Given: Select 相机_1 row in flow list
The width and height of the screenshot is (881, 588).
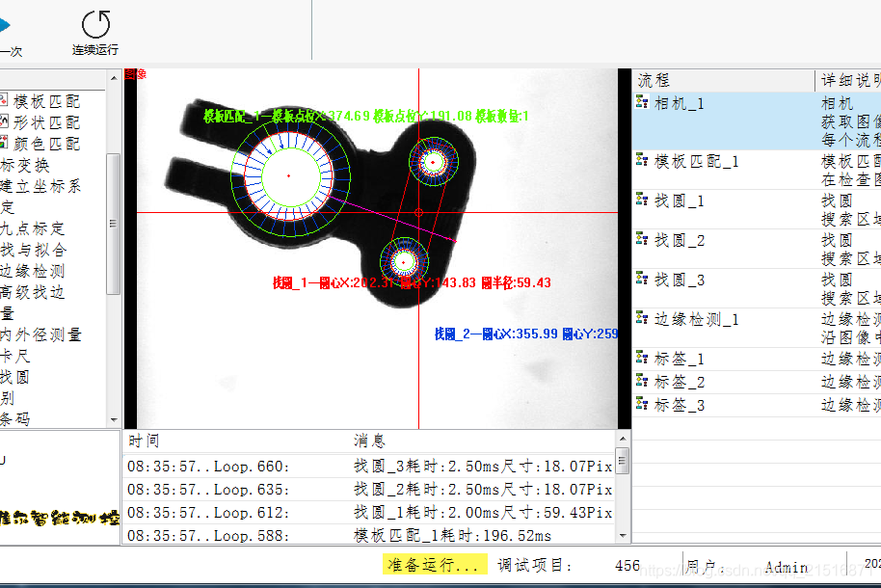Looking at the screenshot, I should [x=757, y=121].
